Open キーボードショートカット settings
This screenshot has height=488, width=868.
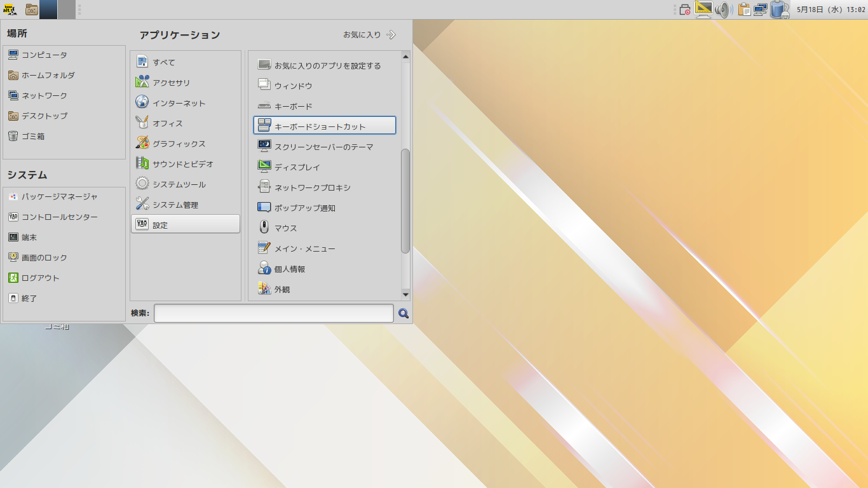pyautogui.click(x=325, y=126)
